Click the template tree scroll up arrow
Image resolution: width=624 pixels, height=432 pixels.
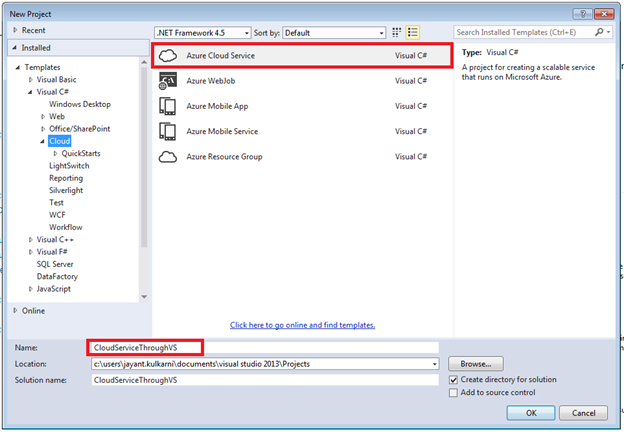tap(144, 62)
